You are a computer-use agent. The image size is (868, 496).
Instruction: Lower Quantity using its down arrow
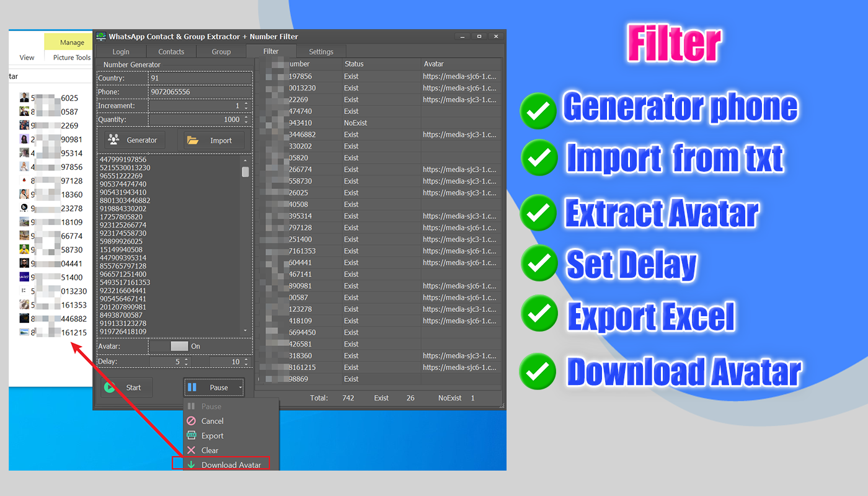tap(246, 122)
